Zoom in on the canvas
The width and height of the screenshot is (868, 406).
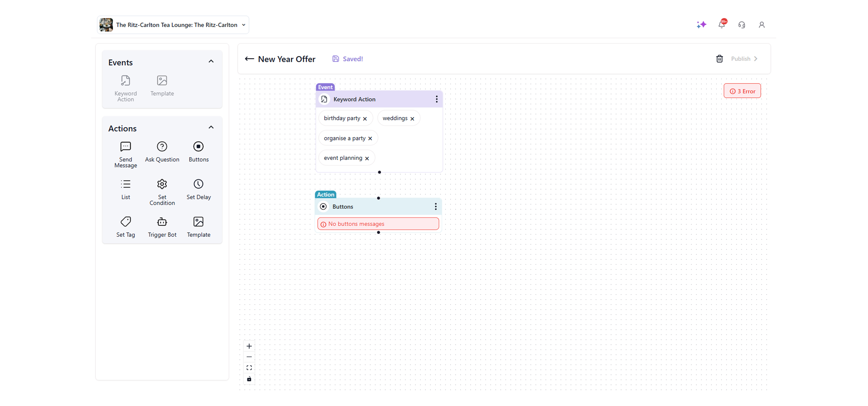[x=249, y=346]
